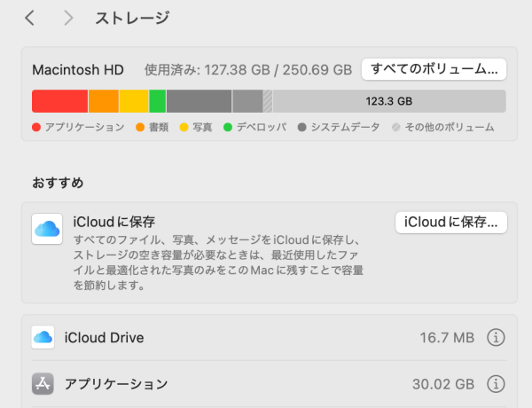532x408 pixels.
Task: Click the iCloud Drive cloud icon
Action: pyautogui.click(x=43, y=337)
